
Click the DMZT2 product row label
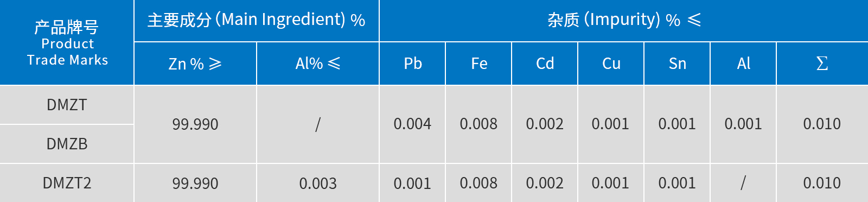67,183
